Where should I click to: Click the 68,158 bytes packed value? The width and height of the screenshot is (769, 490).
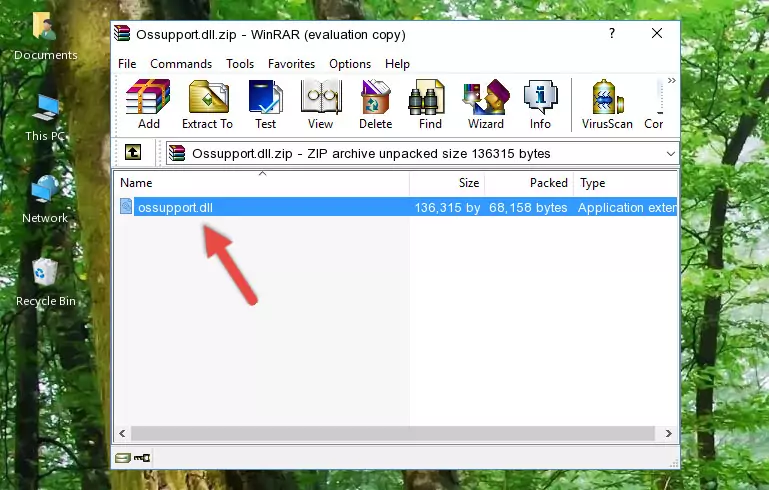(528, 207)
